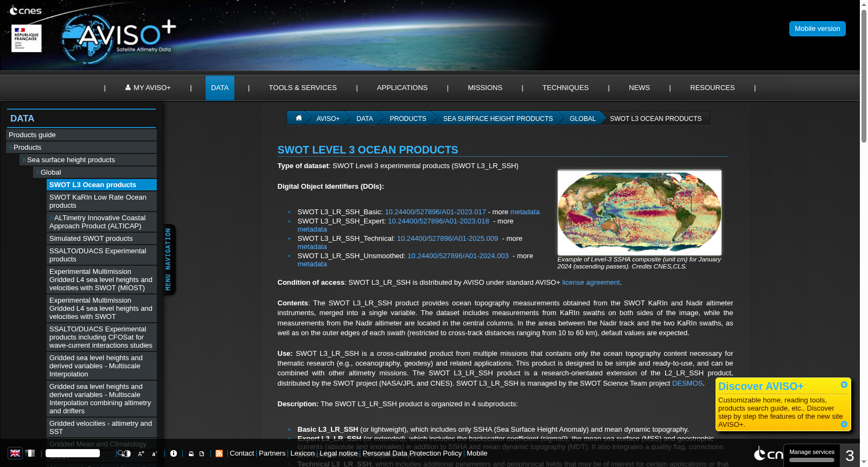Open the DESMOS project link
868x467 pixels.
(687, 383)
